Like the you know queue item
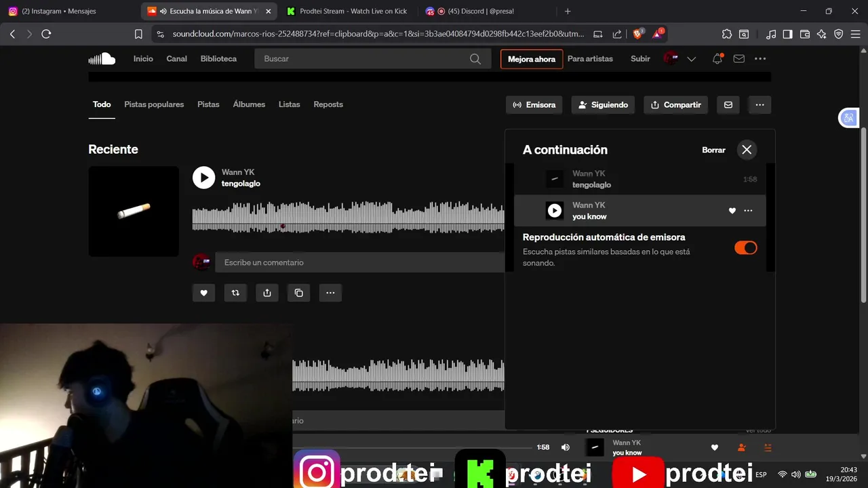This screenshot has width=868, height=488. tap(732, 211)
